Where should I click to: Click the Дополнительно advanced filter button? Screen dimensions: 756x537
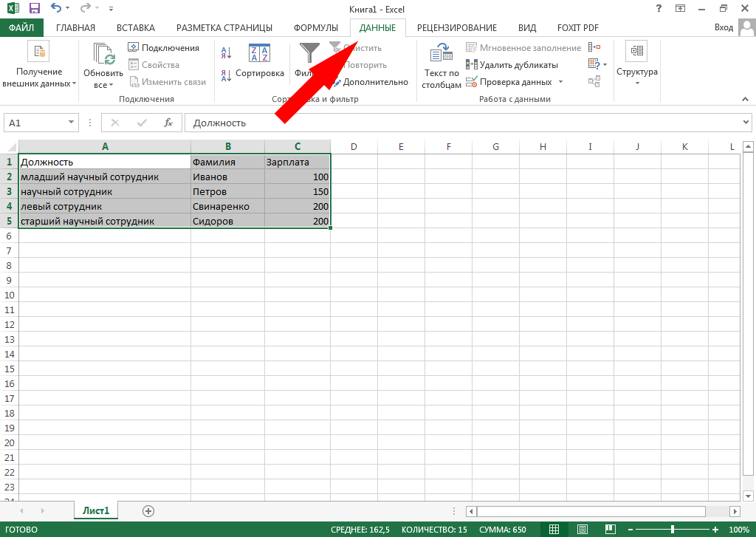coord(368,82)
